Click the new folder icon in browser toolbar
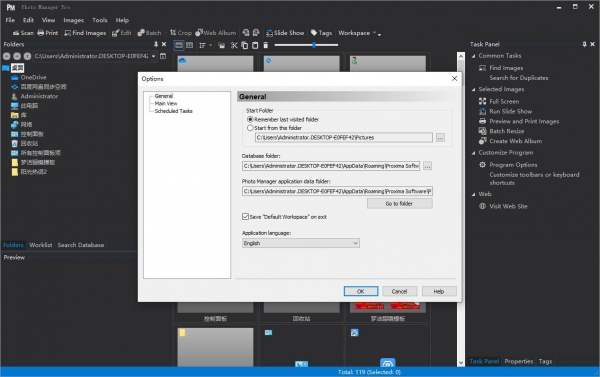Image resolution: width=600 pixels, height=377 pixels. tap(222, 45)
